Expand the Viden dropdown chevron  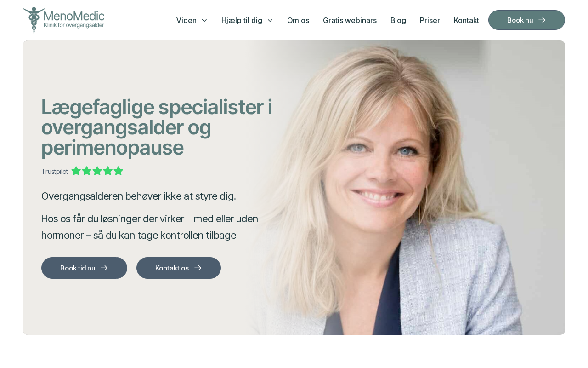pyautogui.click(x=204, y=20)
